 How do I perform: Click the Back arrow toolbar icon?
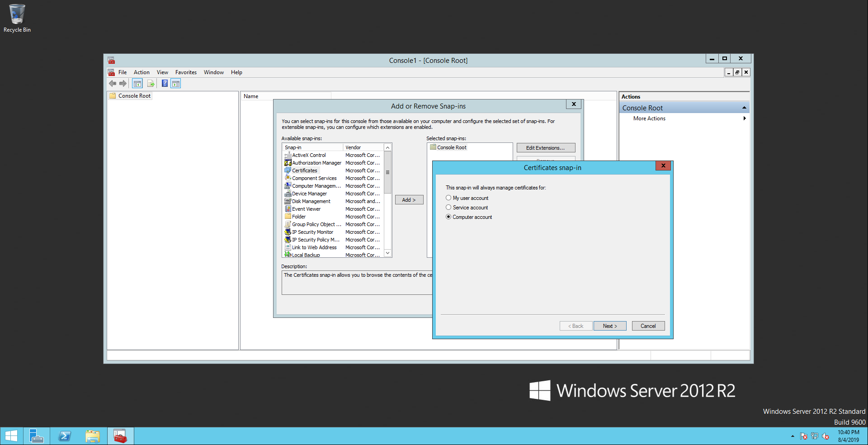point(113,84)
